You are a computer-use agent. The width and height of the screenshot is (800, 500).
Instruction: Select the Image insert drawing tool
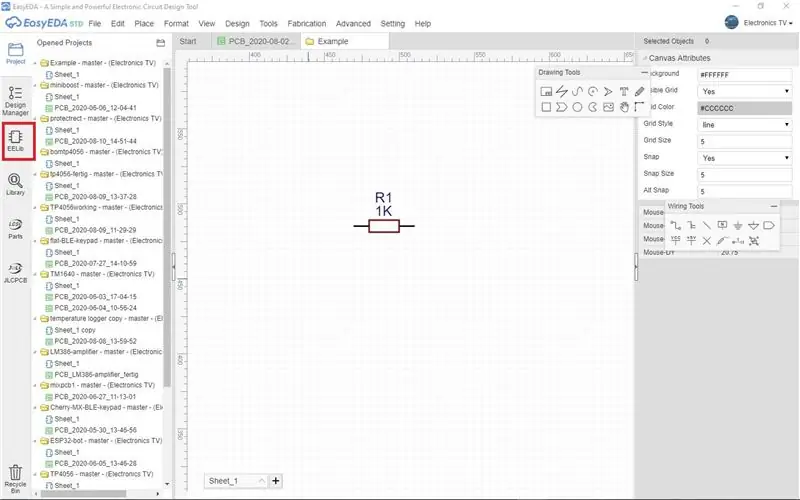pyautogui.click(x=608, y=107)
